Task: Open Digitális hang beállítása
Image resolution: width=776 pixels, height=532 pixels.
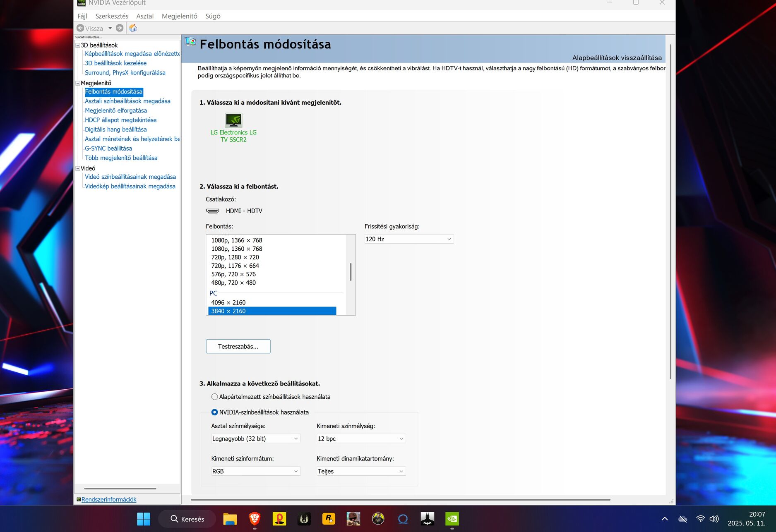Action: [x=115, y=129]
